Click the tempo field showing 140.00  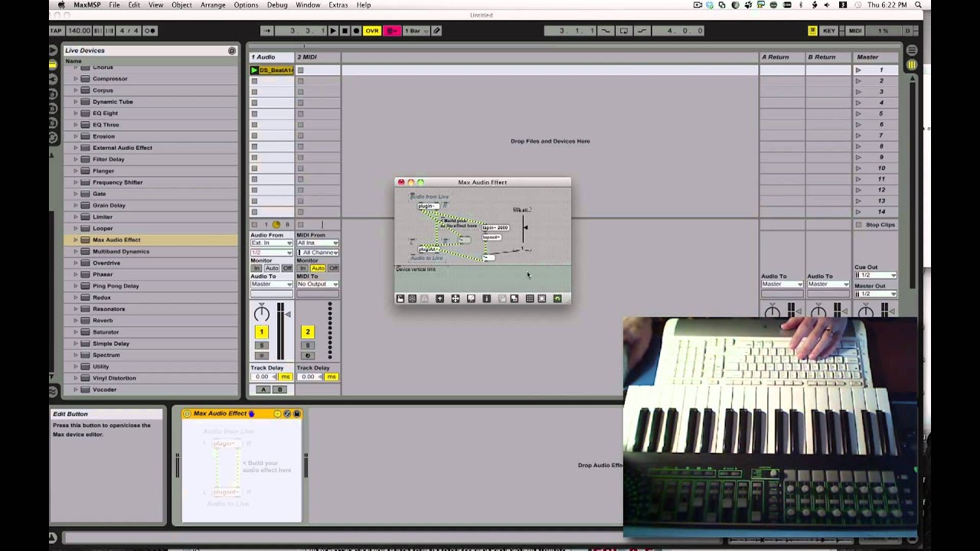point(79,31)
